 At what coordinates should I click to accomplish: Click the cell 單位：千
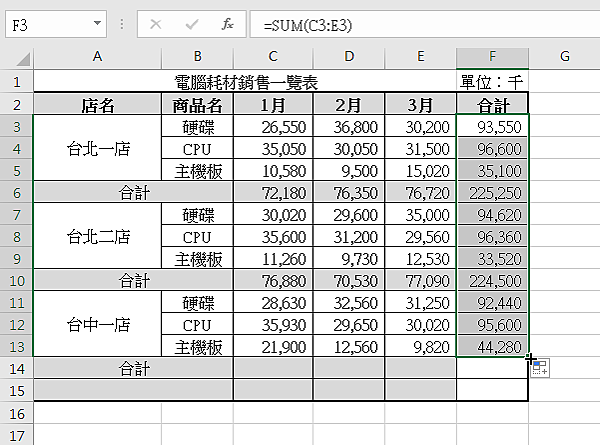[492, 82]
